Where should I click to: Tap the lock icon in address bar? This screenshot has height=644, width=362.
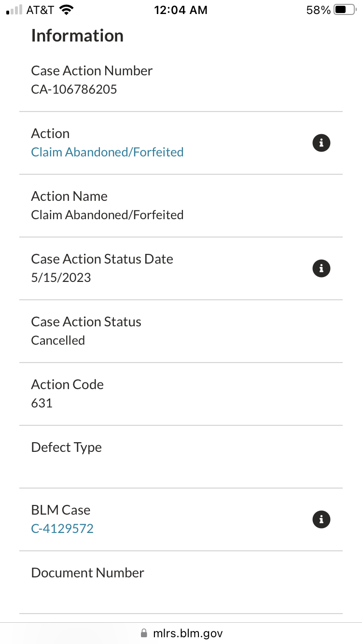143,633
